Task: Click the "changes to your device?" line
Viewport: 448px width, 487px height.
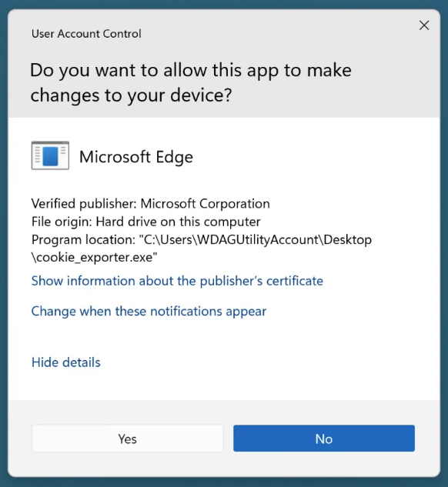Action: (131, 95)
